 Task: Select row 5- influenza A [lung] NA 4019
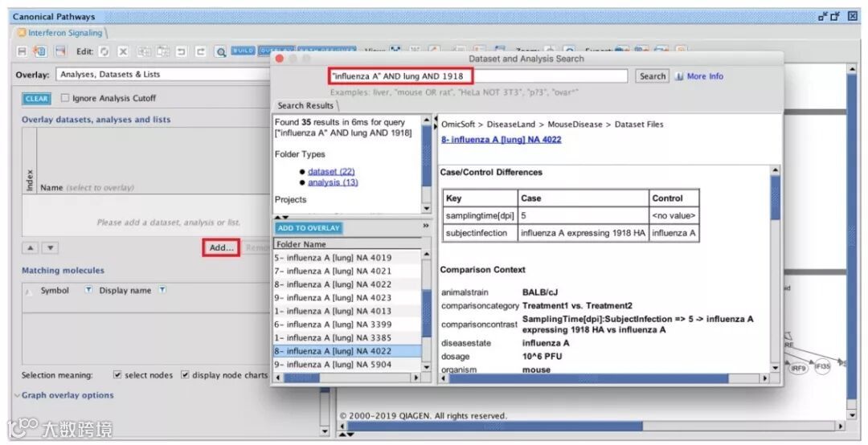[348, 257]
